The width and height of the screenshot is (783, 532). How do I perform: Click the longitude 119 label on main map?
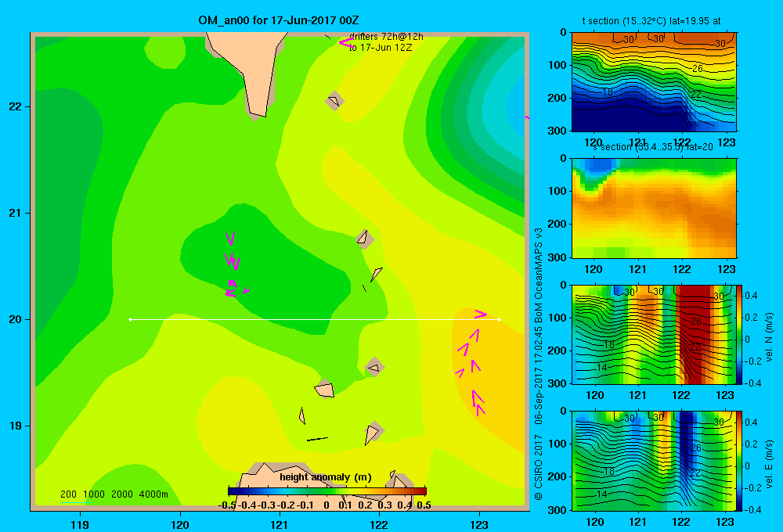pyautogui.click(x=80, y=524)
